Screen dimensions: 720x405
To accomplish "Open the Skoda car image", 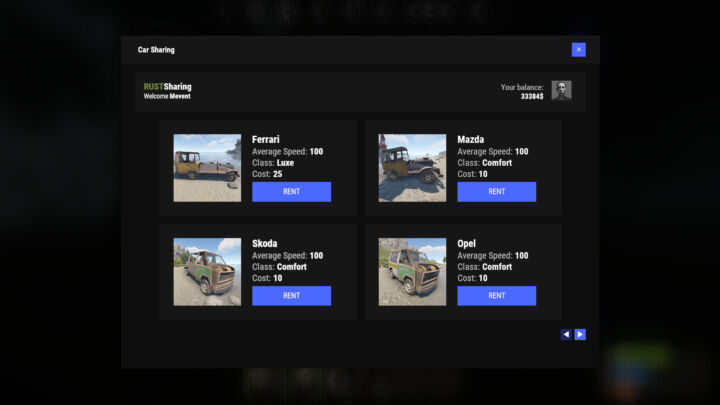I will [207, 271].
